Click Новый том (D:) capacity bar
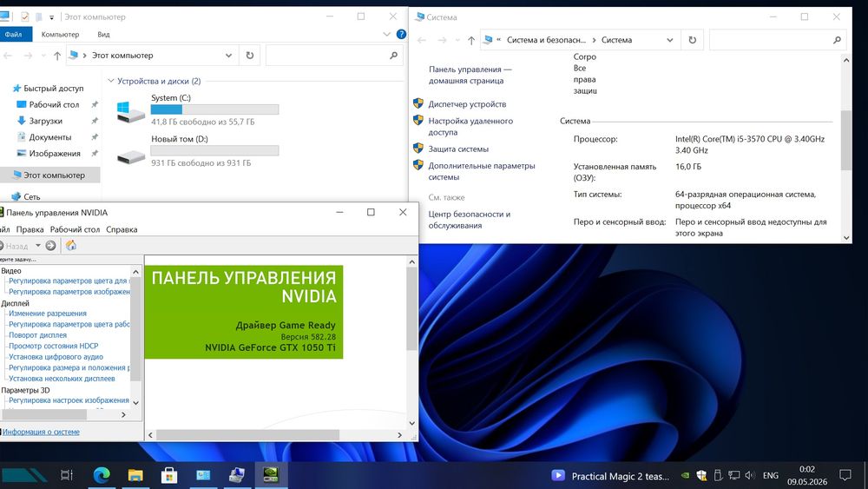 pos(214,150)
